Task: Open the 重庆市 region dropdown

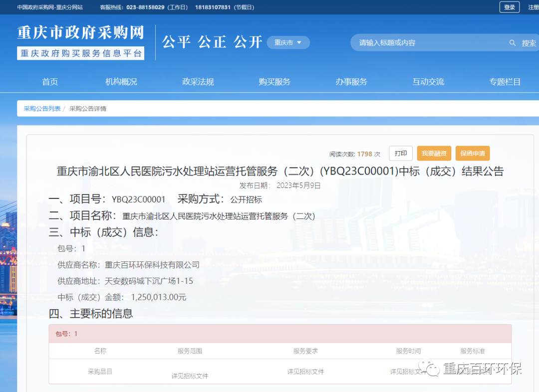Action: coord(288,43)
